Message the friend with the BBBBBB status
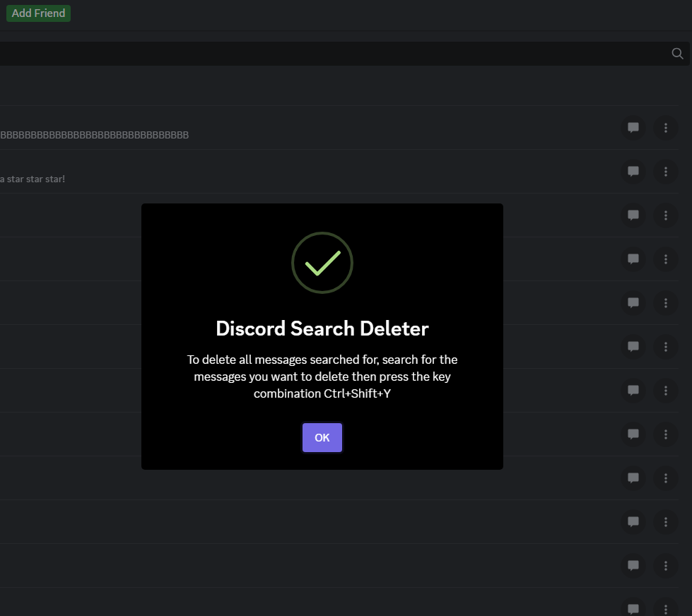Screen dimensions: 692x616 (633, 128)
